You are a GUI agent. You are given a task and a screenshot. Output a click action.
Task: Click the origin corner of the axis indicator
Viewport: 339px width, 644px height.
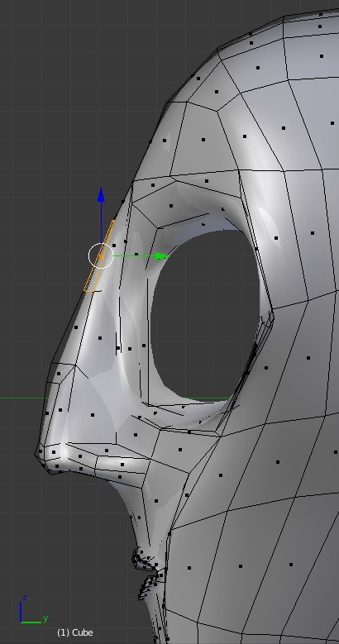tap(21, 622)
